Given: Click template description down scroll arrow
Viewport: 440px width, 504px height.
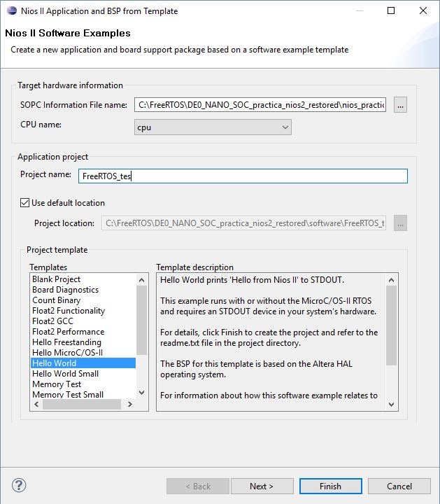Looking at the screenshot, I should [x=391, y=405].
